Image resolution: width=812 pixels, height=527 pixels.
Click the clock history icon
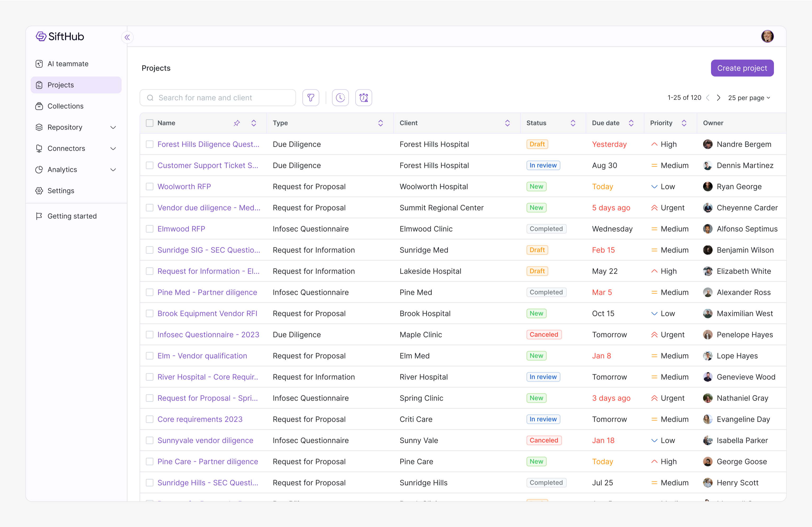click(340, 98)
